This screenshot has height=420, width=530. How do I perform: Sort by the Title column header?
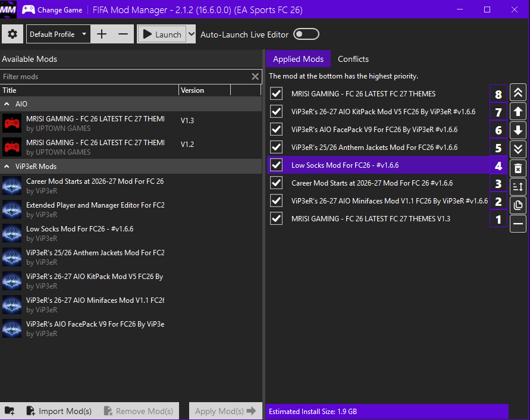pos(89,90)
